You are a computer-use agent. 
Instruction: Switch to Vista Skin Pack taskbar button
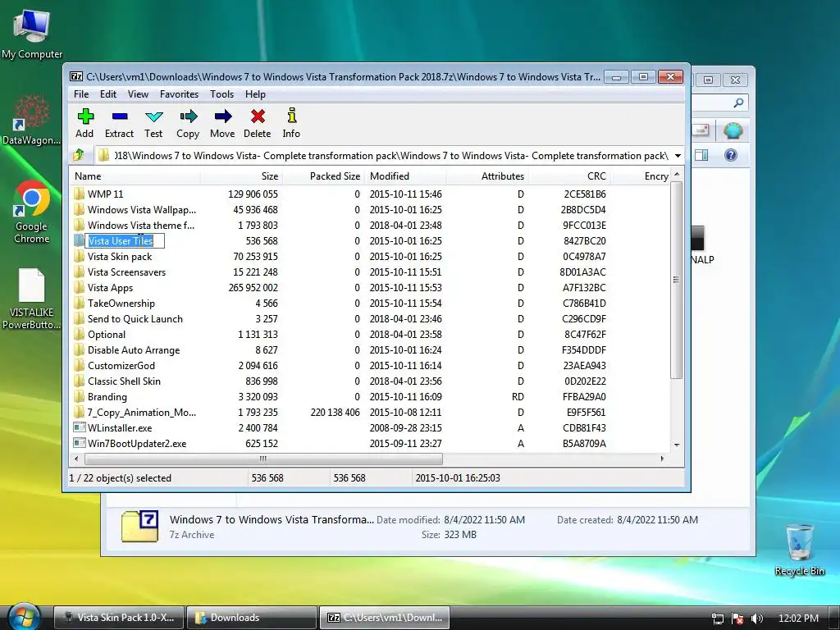[119, 618]
